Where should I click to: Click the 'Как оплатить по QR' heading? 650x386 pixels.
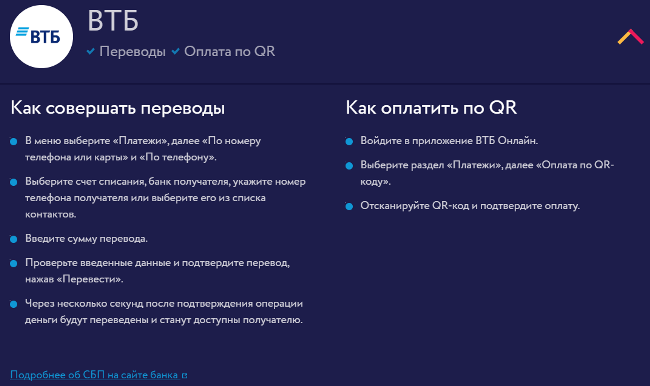(431, 108)
